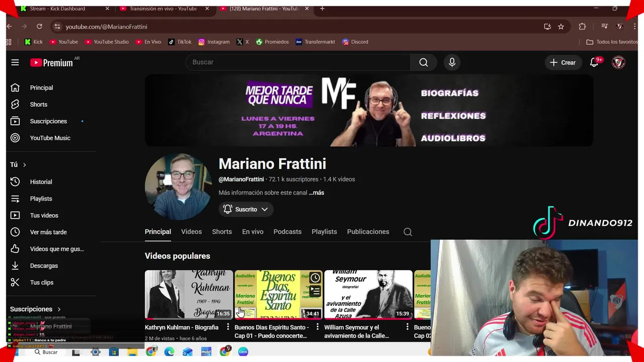Go back in the browser
The image size is (644, 362).
pos(10,27)
